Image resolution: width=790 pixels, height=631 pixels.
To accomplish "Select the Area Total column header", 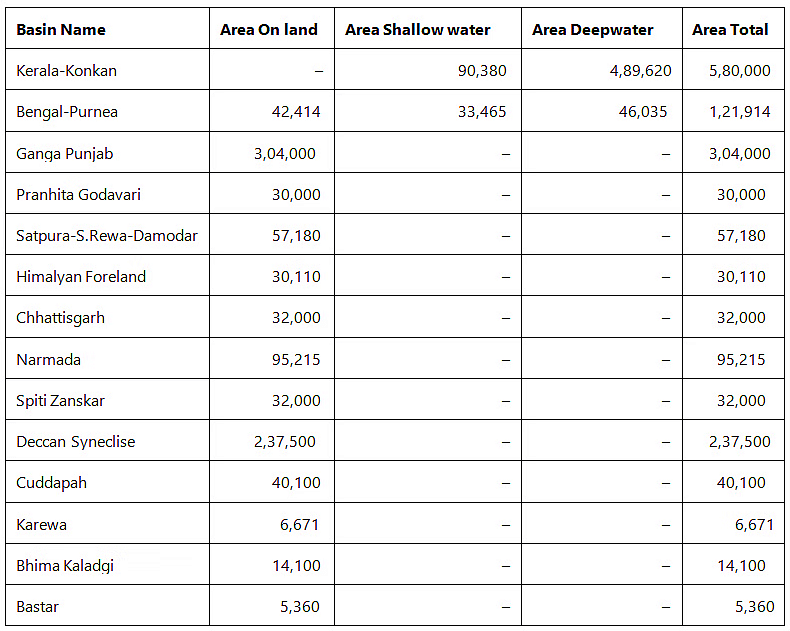I will click(730, 30).
